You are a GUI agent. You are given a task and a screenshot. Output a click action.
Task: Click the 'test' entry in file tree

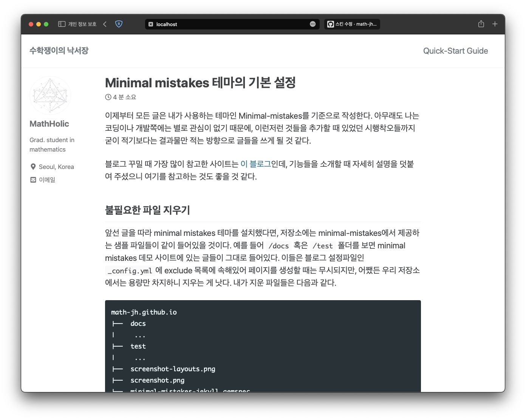(x=138, y=346)
